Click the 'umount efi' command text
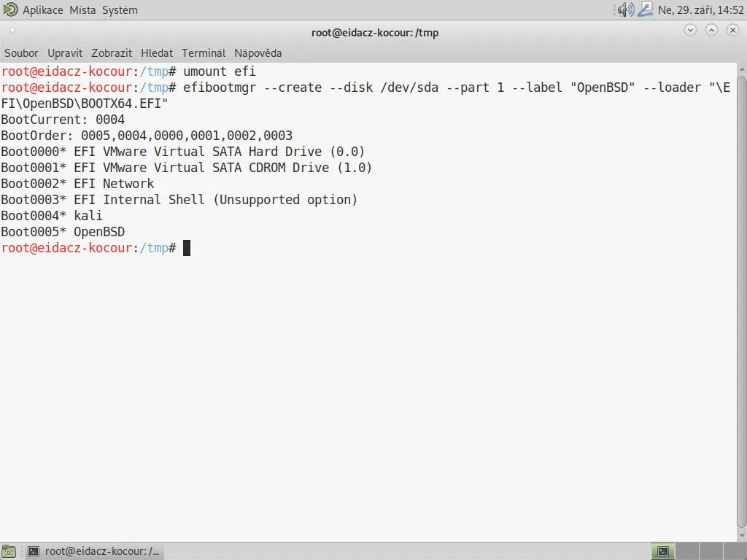This screenshot has width=747, height=560. [220, 71]
